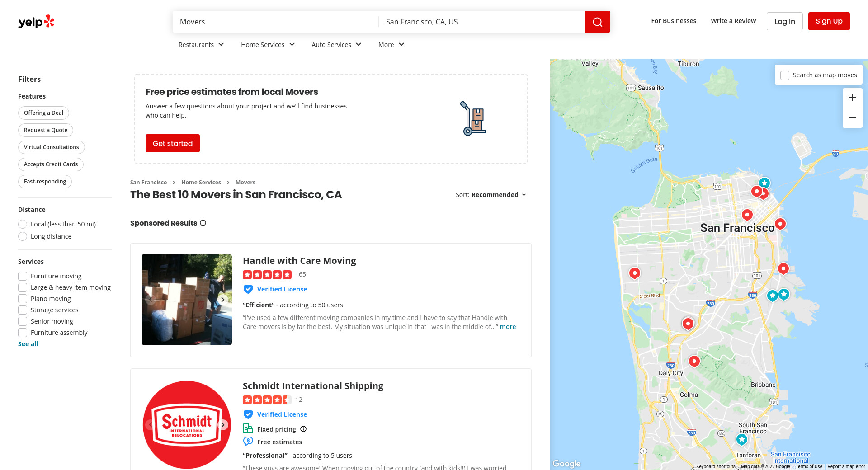Click the Free estimates dollar icon
The height and width of the screenshot is (470, 868).
(248, 442)
